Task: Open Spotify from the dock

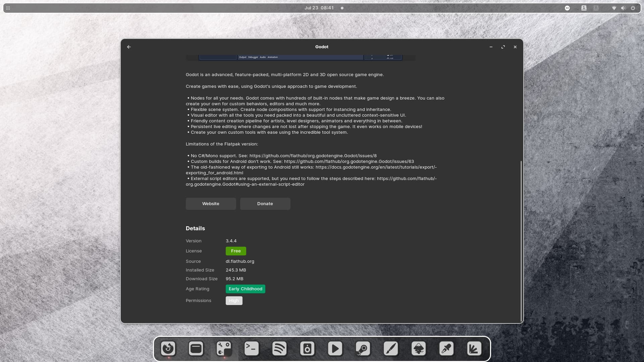Action: coord(279,349)
